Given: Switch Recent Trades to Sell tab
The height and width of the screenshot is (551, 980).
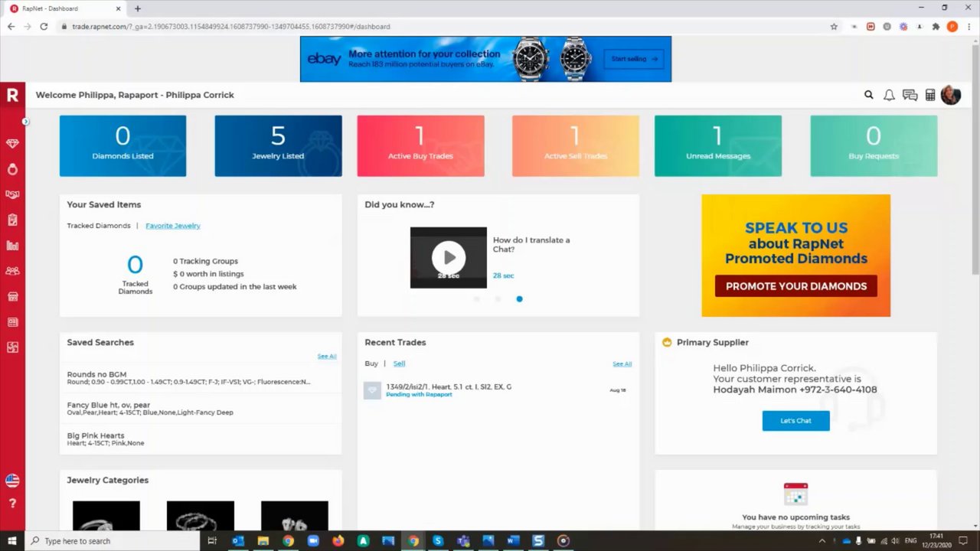Looking at the screenshot, I should tap(399, 364).
